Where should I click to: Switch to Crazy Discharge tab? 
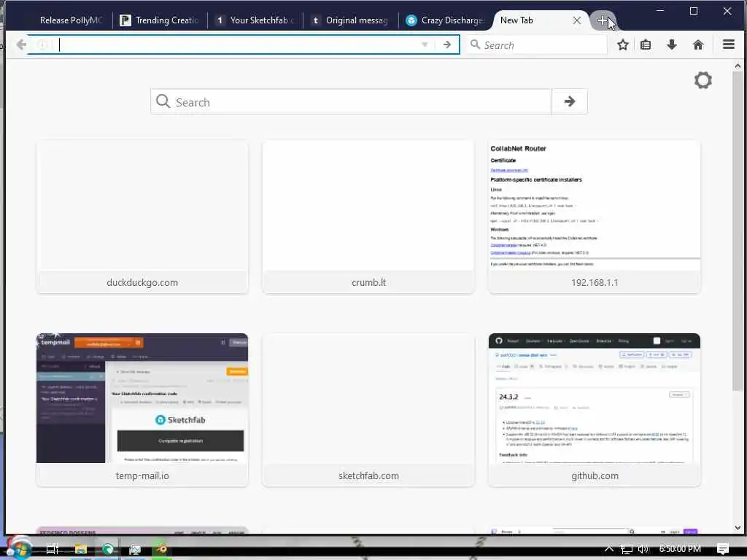point(446,20)
